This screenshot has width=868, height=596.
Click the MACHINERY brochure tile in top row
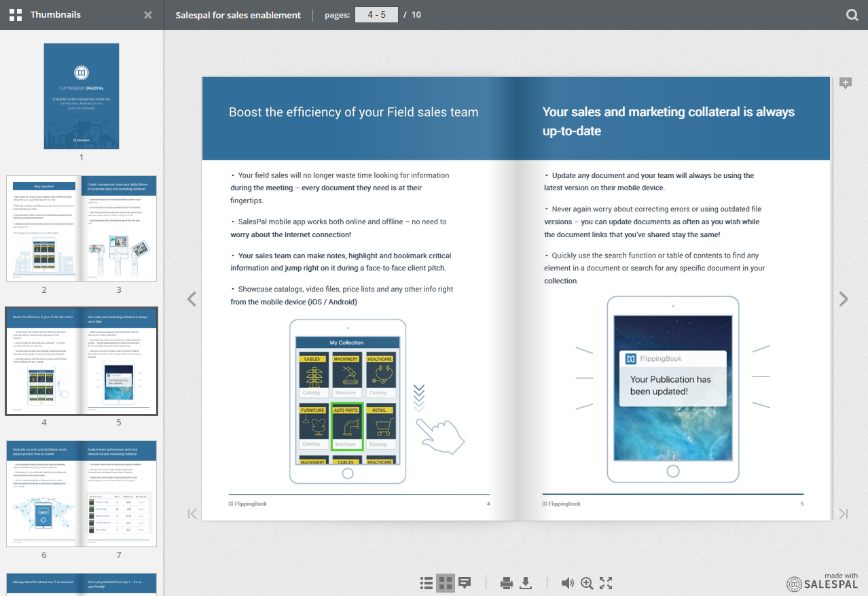pos(346,375)
